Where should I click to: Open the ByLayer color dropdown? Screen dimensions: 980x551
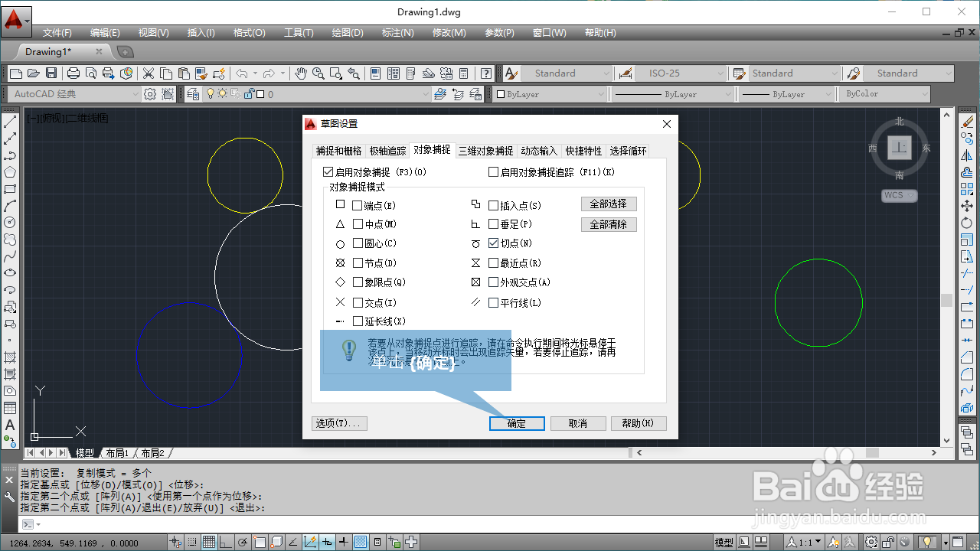coord(549,94)
